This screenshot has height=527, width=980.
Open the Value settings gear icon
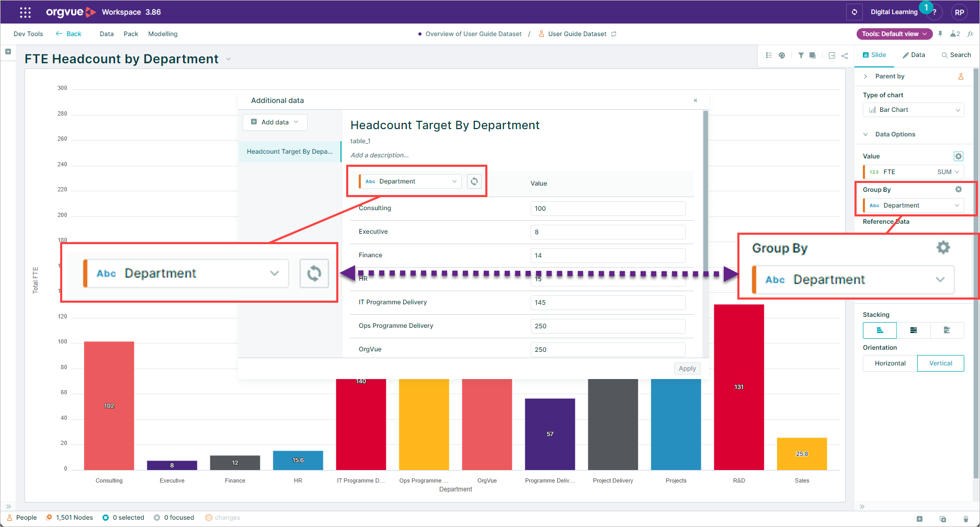(958, 156)
